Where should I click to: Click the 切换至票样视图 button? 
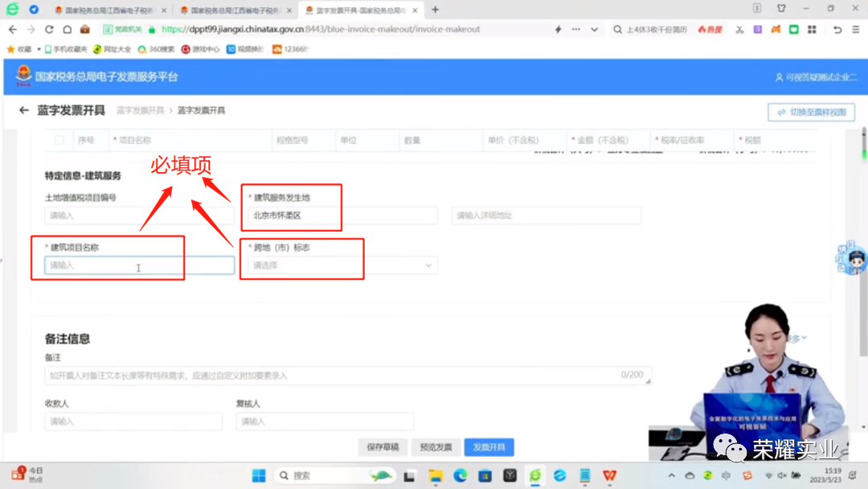pyautogui.click(x=812, y=111)
